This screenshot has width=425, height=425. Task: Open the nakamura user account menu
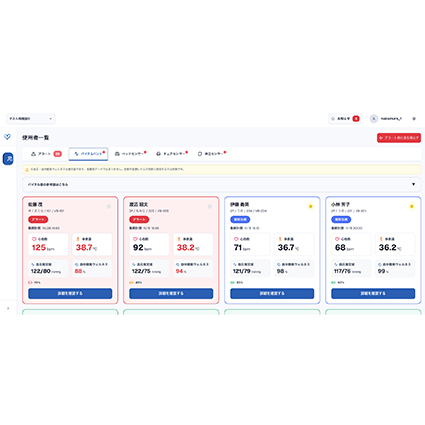(391, 119)
